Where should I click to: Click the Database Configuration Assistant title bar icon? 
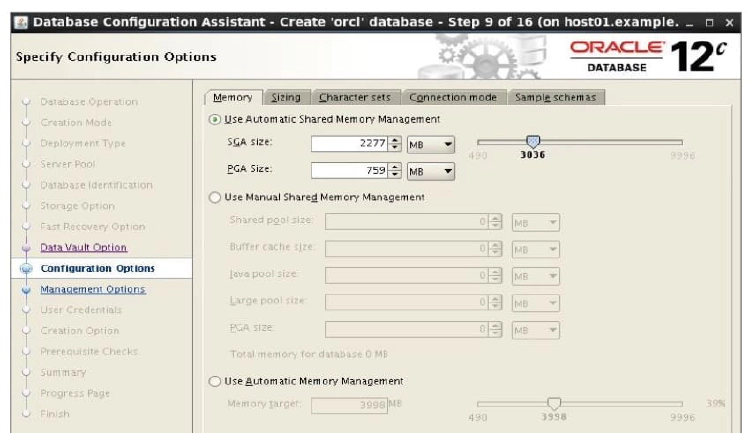pos(21,22)
